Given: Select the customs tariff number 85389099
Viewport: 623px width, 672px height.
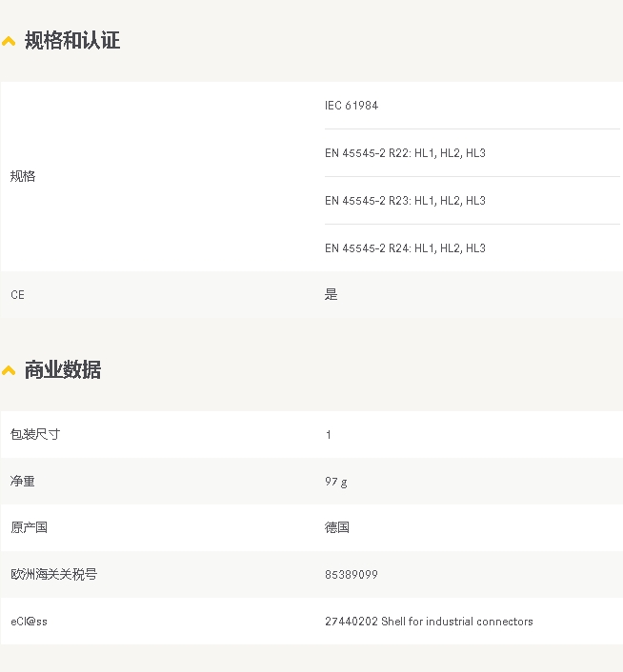Looking at the screenshot, I should pyautogui.click(x=352, y=575).
